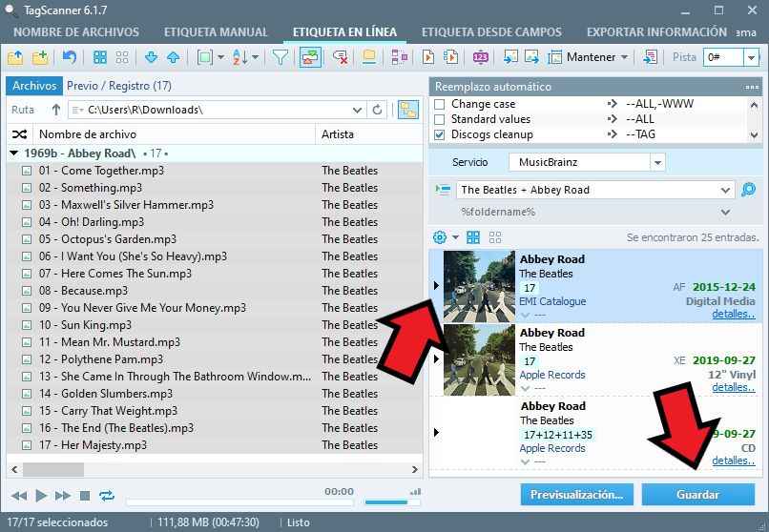Click the add folder icon with plus
The height and width of the screenshot is (532, 769).
click(40, 57)
